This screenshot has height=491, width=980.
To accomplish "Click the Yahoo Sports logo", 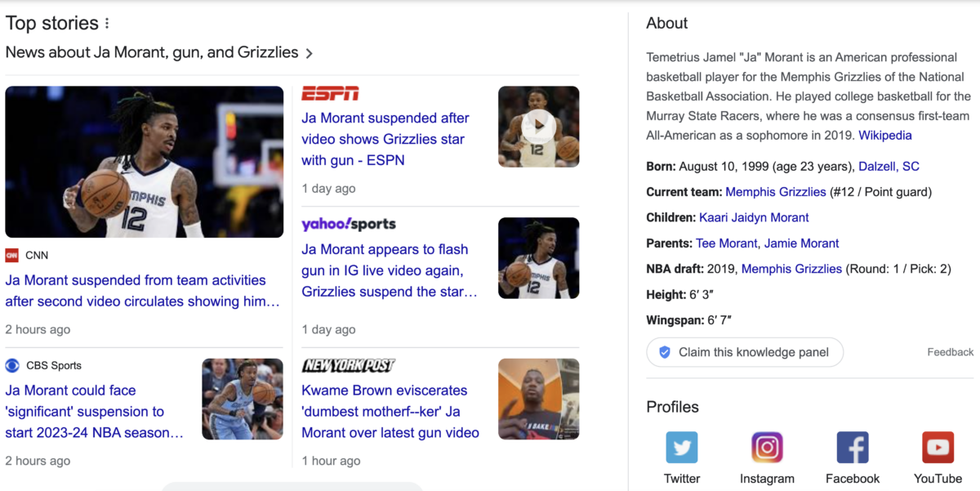I will (349, 224).
